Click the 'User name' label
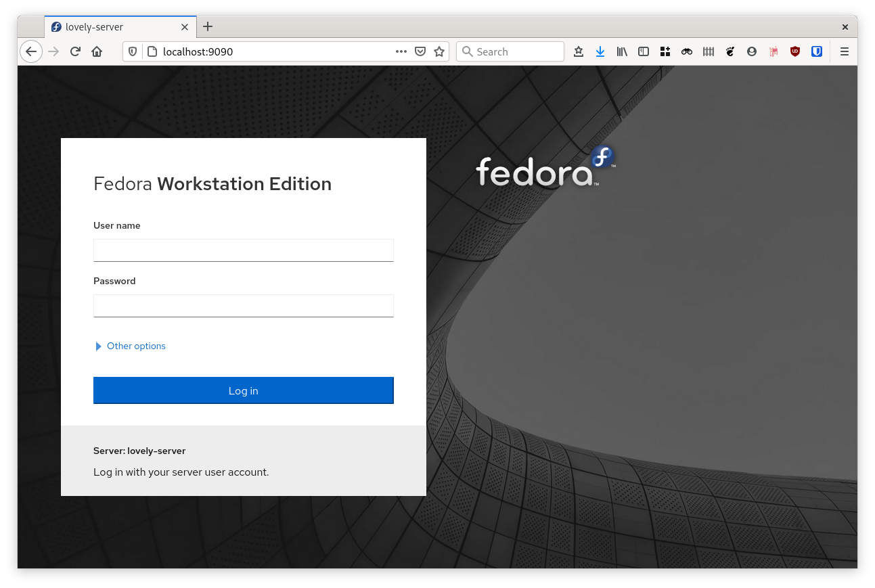This screenshot has width=875, height=588. pos(117,225)
